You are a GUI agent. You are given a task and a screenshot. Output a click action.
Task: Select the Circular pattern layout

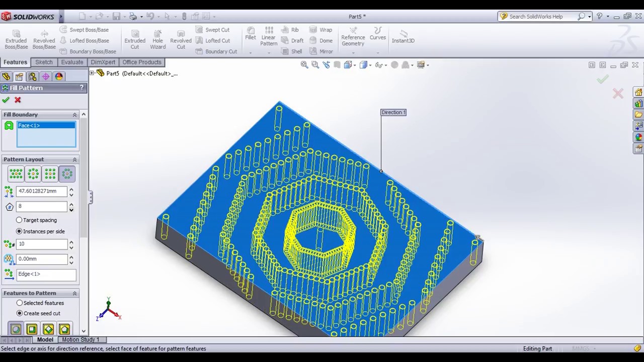(33, 174)
